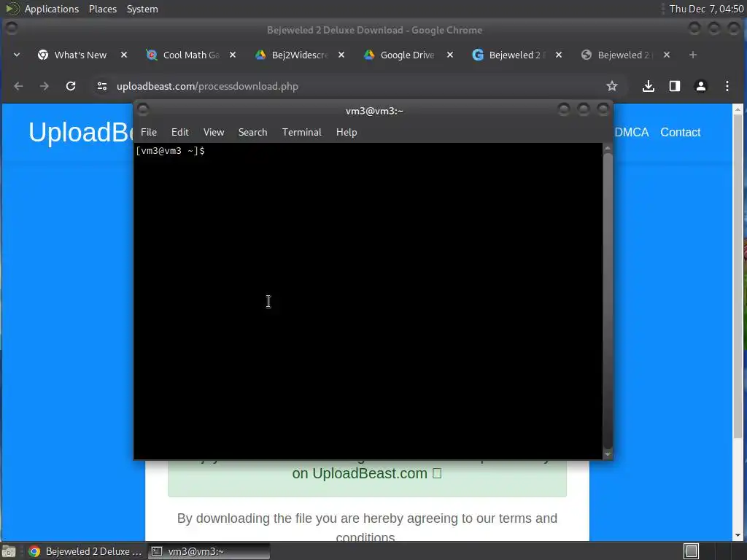This screenshot has width=747, height=560.
Task: Bookmark this page with star icon
Action: pyautogui.click(x=612, y=86)
